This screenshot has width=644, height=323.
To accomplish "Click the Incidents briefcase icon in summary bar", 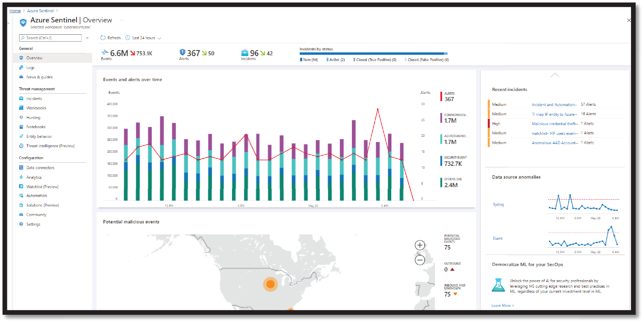I will click(245, 53).
